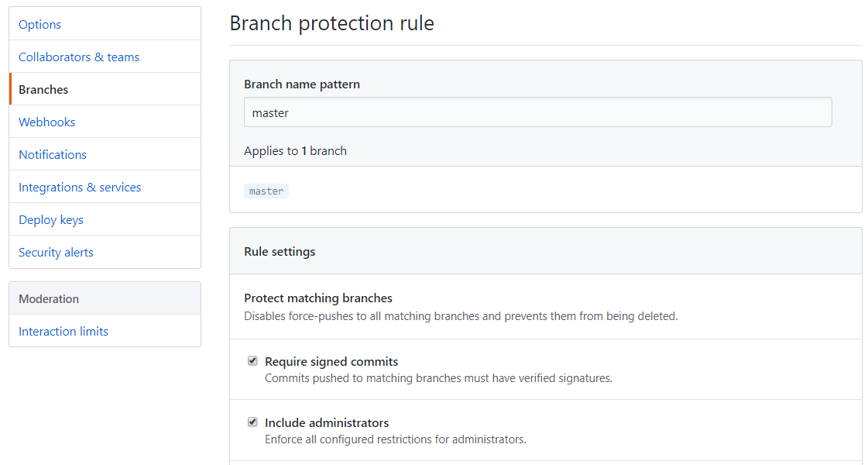Screen dimensions: 868x465
Task: Open the Options settings page
Action: click(40, 25)
